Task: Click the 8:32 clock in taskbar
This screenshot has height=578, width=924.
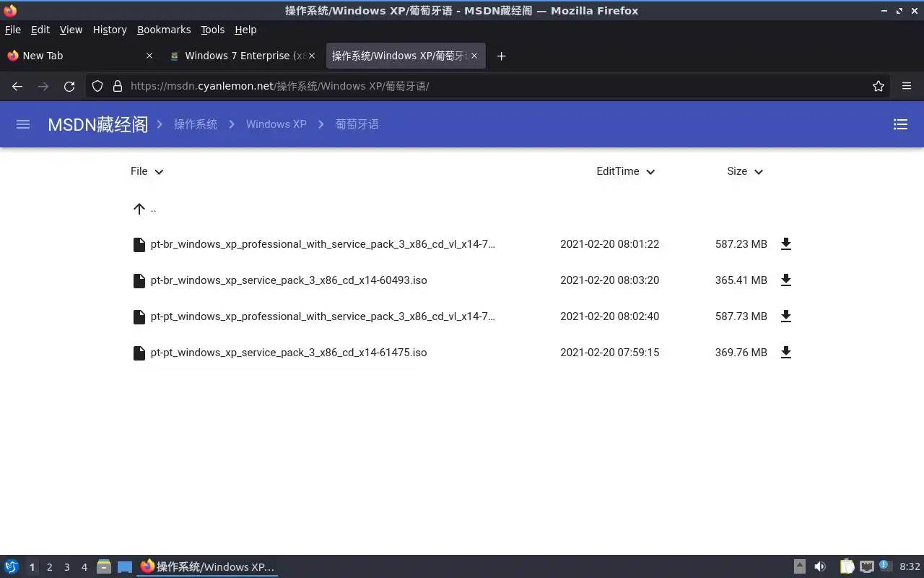Action: 910,567
